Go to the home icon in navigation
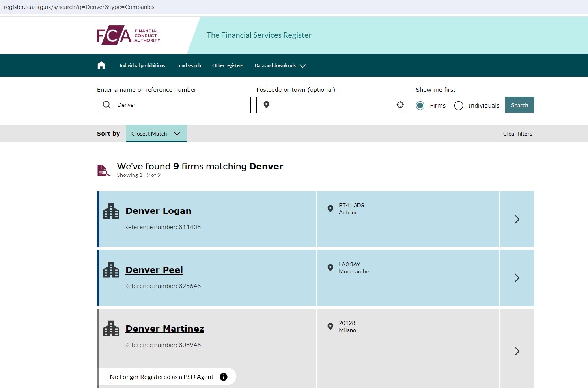The image size is (588, 388). tap(101, 65)
